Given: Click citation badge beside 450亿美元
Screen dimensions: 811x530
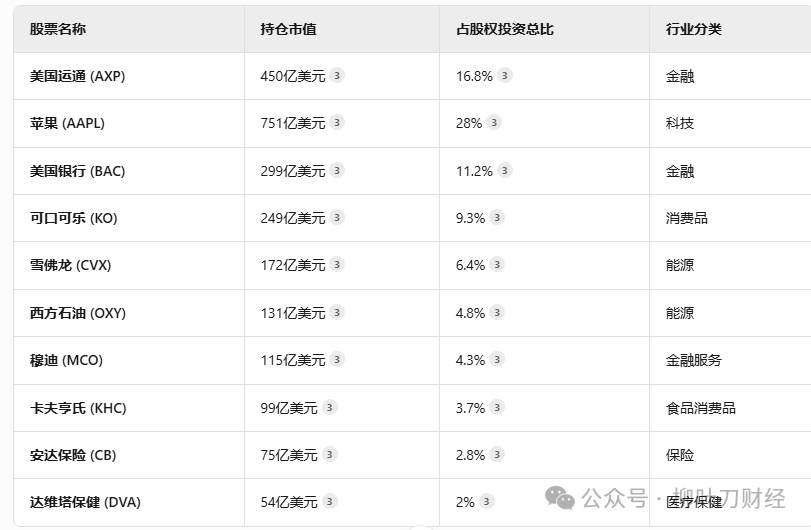Looking at the screenshot, I should coord(337,76).
